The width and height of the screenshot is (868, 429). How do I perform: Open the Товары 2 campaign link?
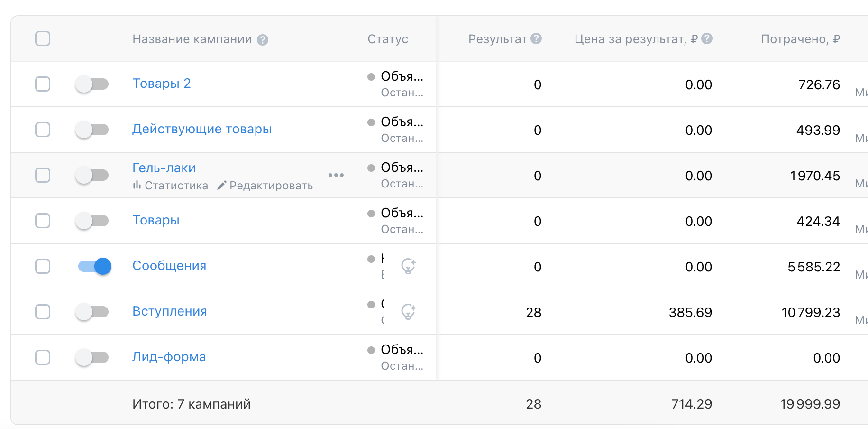point(161,84)
